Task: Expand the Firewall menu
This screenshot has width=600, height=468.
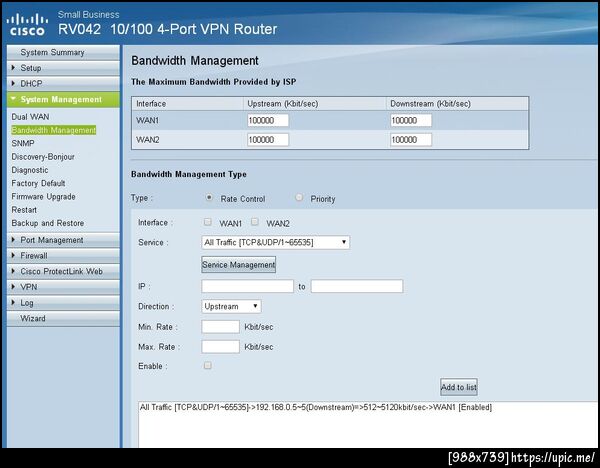Action: point(63,256)
